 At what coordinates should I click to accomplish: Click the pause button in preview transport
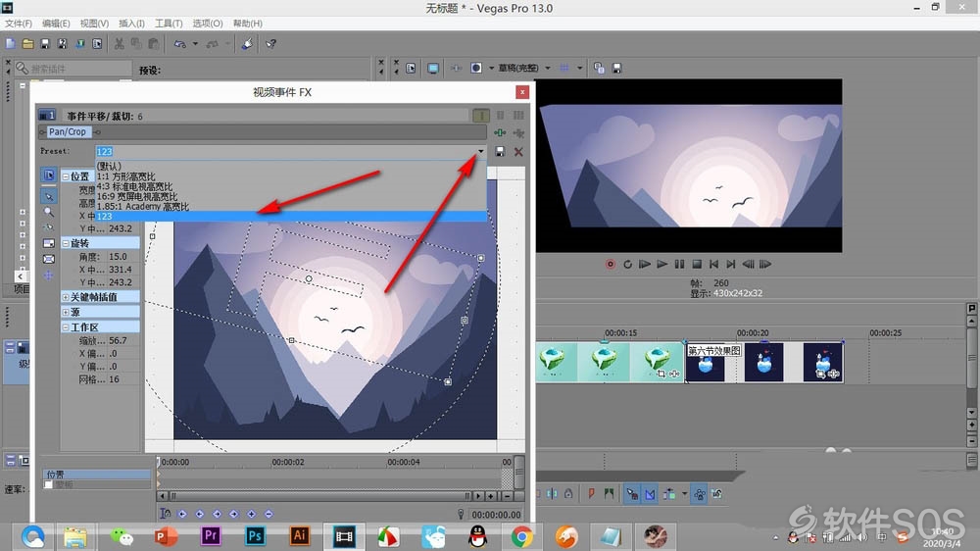click(x=679, y=264)
